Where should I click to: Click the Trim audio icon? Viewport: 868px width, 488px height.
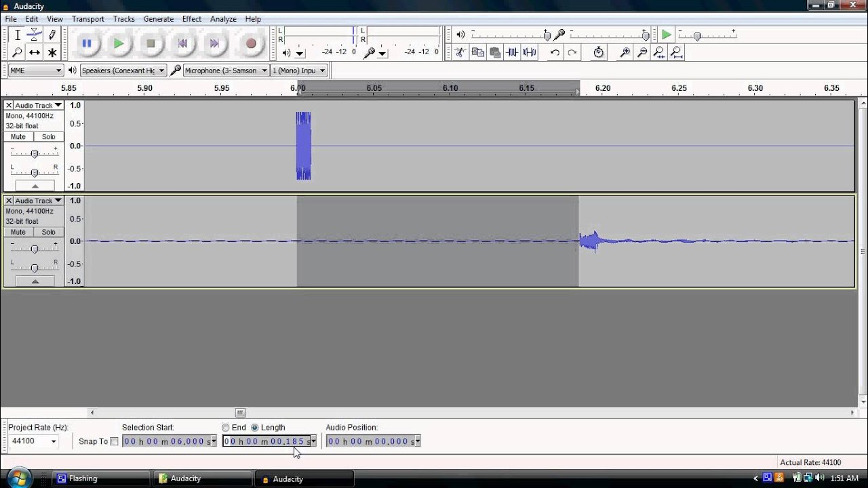coord(513,52)
